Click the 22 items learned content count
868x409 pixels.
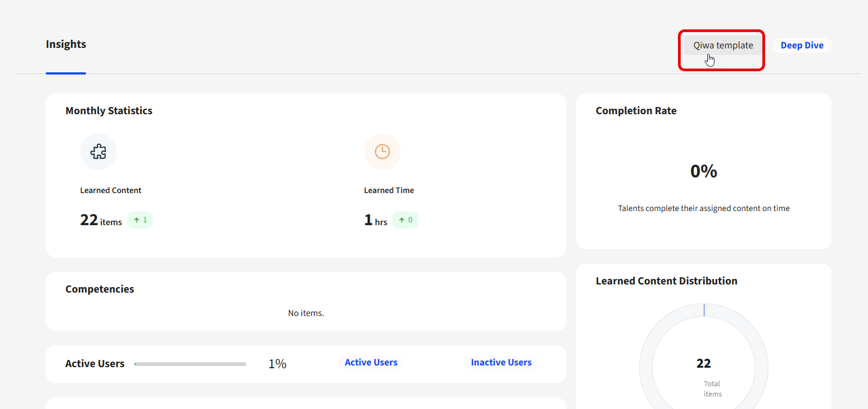pyautogui.click(x=101, y=220)
